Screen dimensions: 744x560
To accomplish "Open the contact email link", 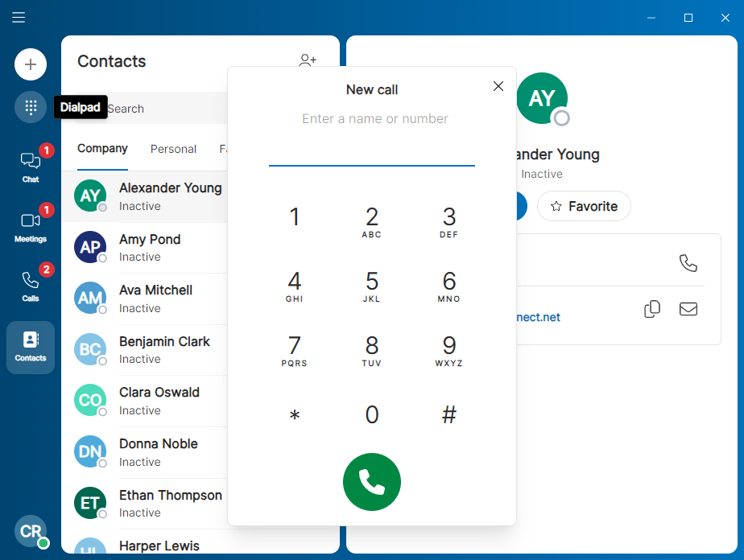I will [x=538, y=317].
